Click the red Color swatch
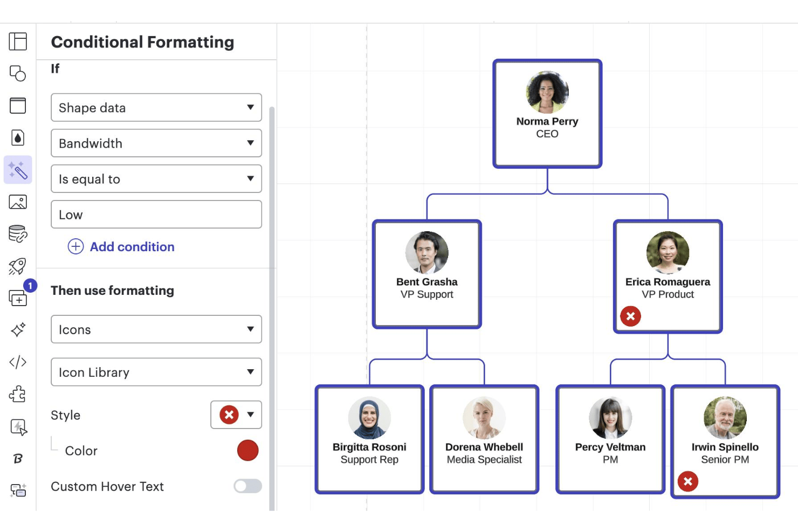The image size is (798, 532). [248, 451]
